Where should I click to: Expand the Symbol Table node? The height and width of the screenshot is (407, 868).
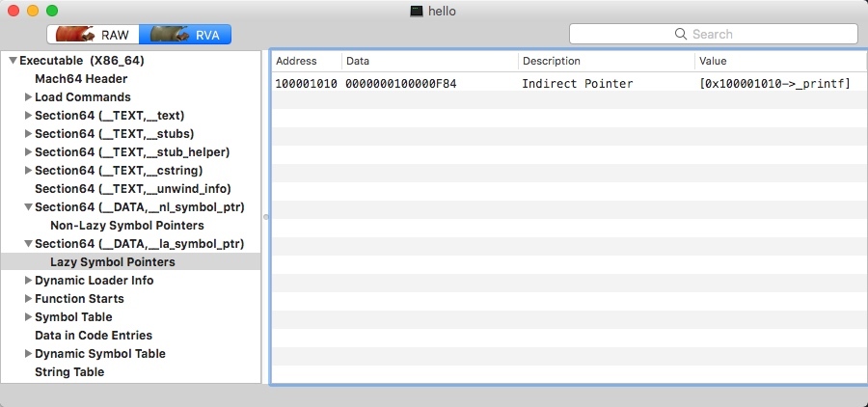point(28,316)
